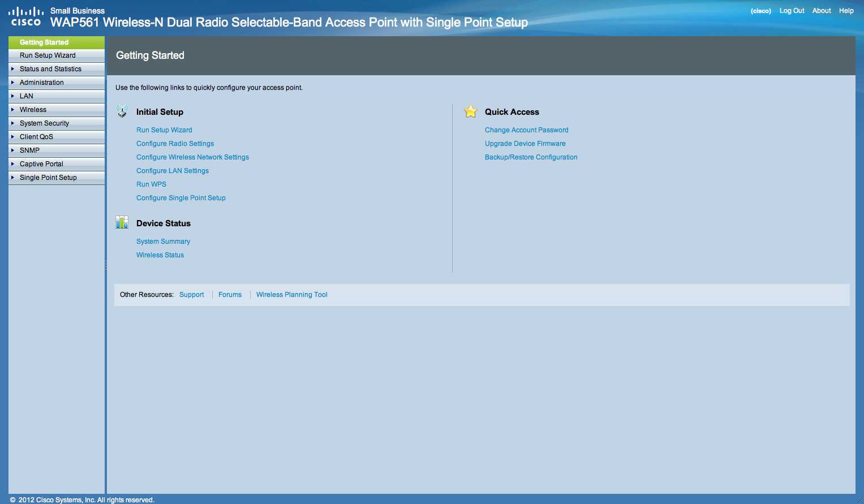
Task: Open SNMP sidebar label
Action: [29, 150]
